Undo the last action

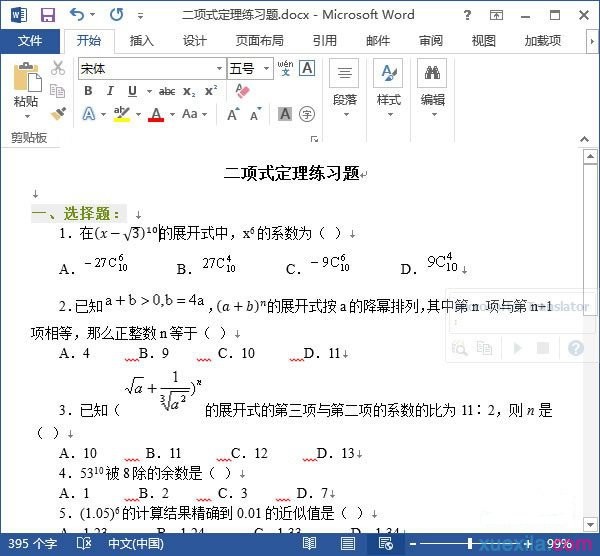coord(77,15)
